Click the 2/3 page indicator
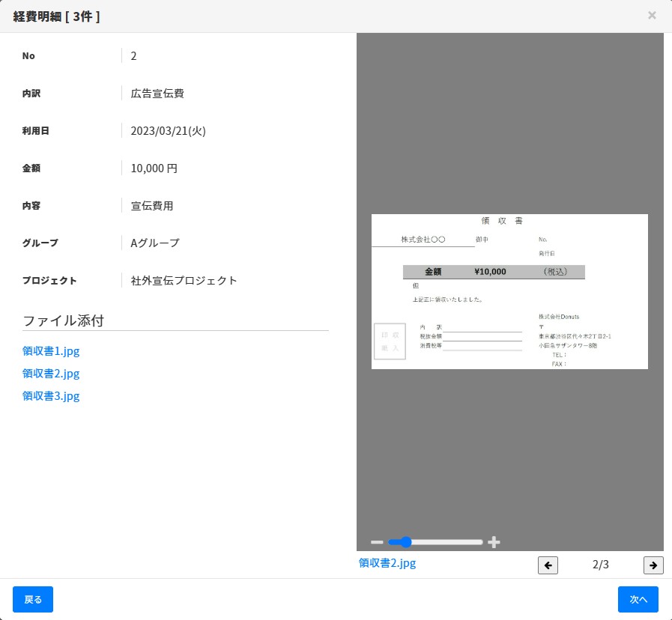This screenshot has width=672, height=620. click(600, 565)
